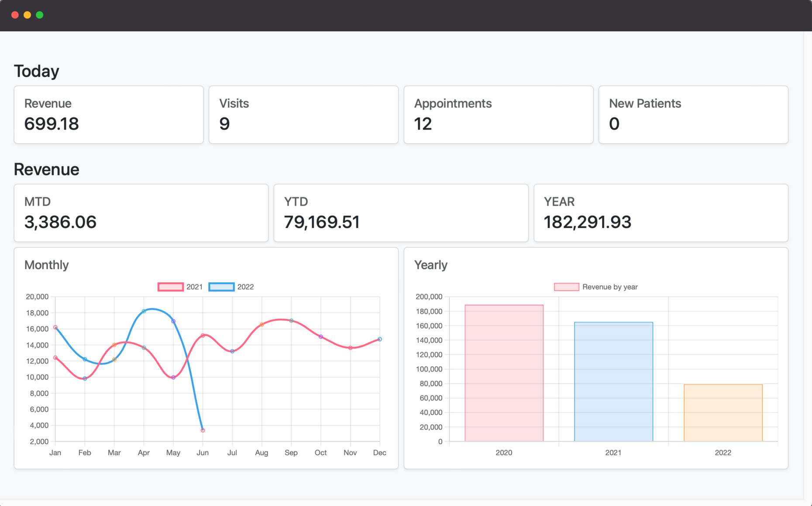Click the June 2022 data point on Monthly chart
The height and width of the screenshot is (506, 812).
(x=203, y=430)
